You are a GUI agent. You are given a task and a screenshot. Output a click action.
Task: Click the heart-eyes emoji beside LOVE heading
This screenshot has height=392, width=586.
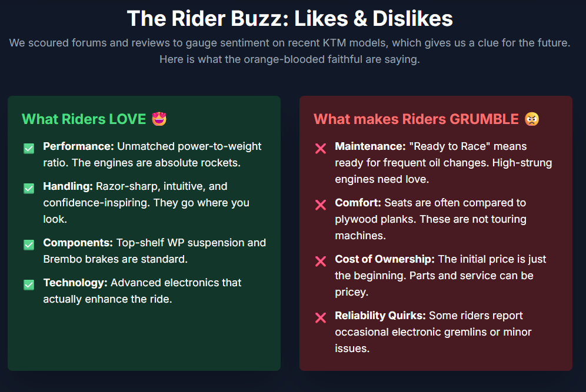pos(159,119)
